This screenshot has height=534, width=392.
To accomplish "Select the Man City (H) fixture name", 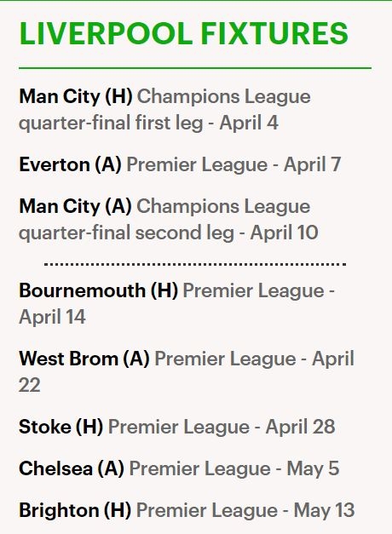I will point(76,97).
